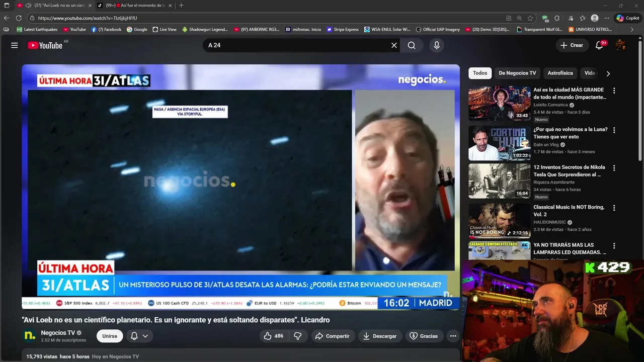The width and height of the screenshot is (644, 362).
Task: Open Official UAP Imagery bookmark
Action: (438, 30)
